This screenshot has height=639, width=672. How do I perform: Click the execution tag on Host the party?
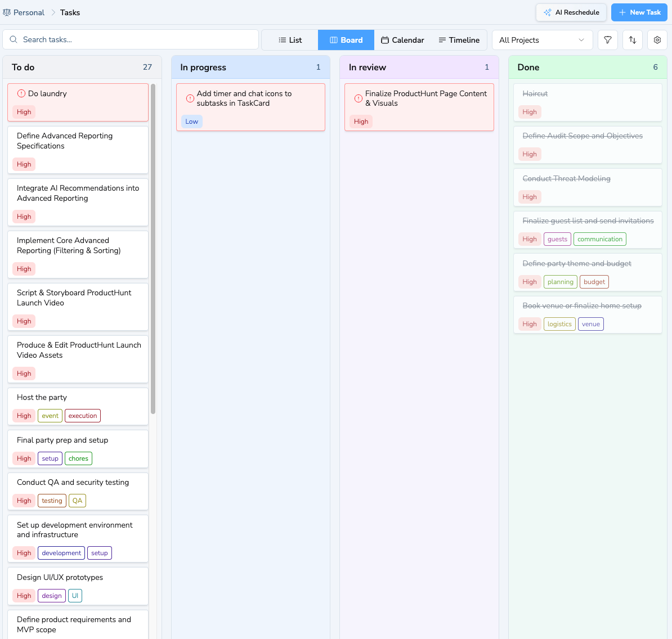point(83,416)
